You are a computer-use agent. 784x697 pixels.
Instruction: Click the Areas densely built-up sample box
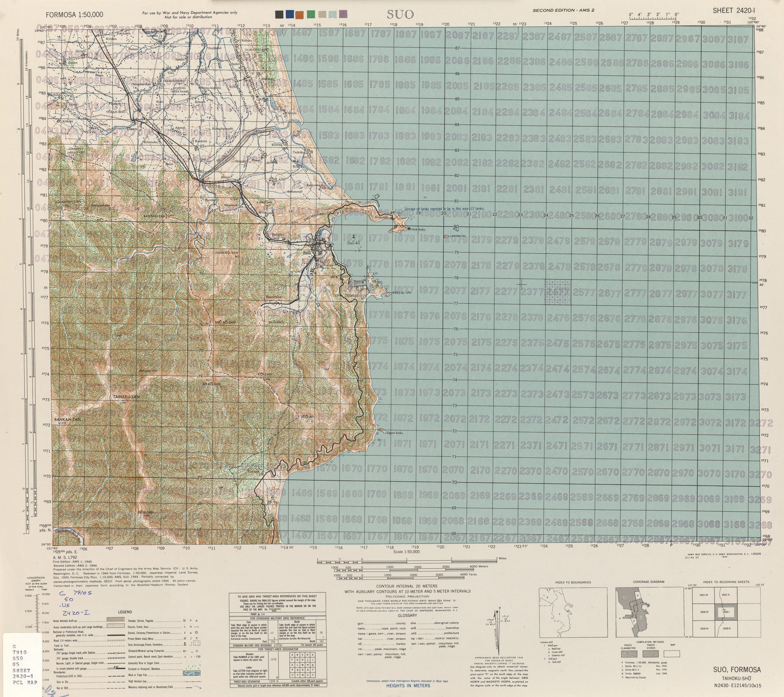(x=116, y=619)
